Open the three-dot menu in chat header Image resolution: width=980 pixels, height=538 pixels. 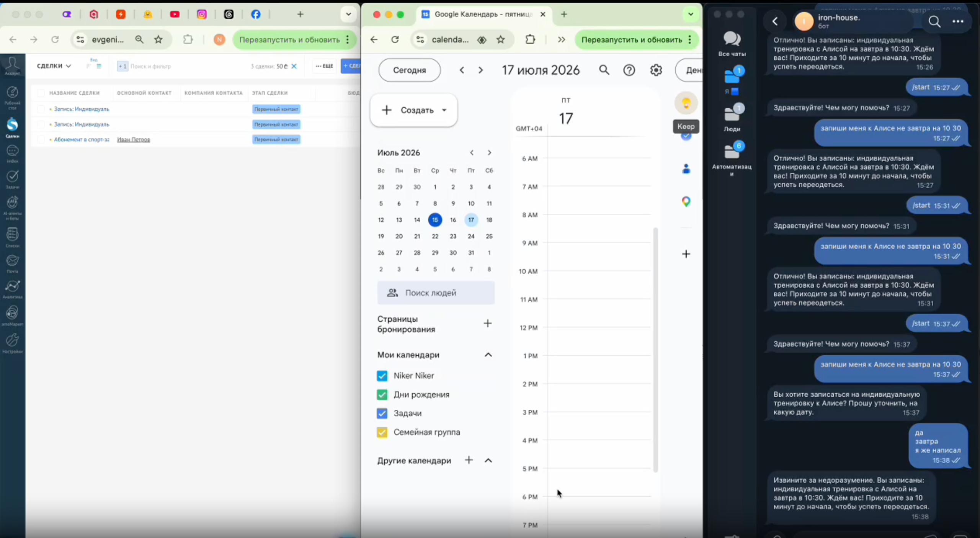coord(958,21)
